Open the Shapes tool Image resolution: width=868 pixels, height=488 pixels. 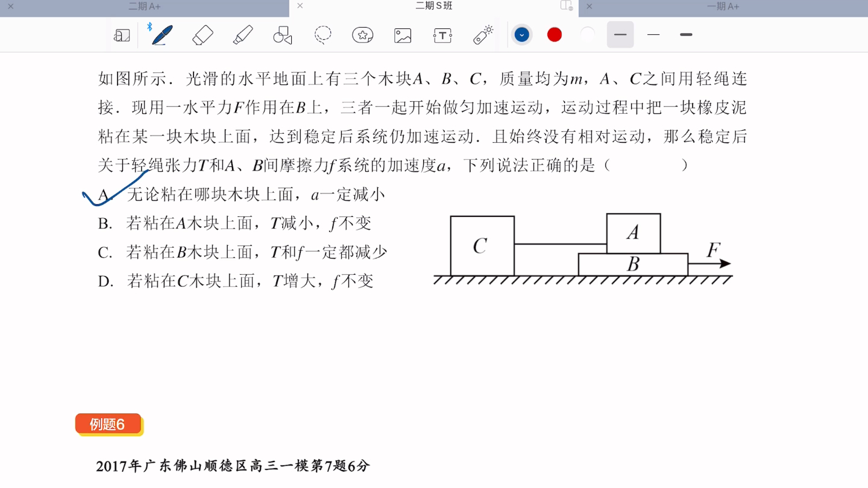(x=283, y=35)
